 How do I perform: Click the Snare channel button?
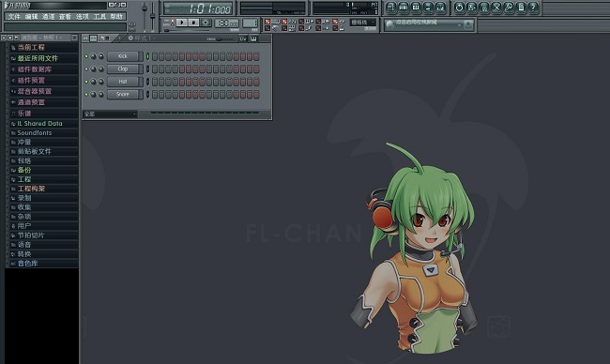click(123, 94)
